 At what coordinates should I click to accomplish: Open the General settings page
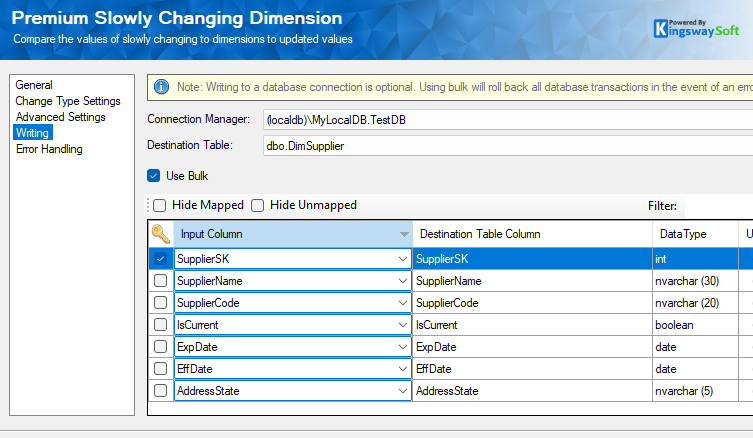click(x=34, y=85)
